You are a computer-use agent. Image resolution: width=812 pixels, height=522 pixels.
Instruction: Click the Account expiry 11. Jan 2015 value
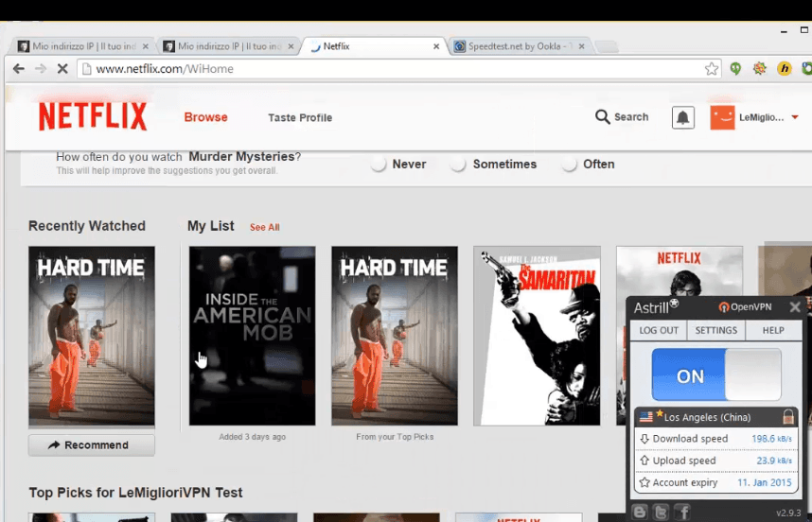(x=765, y=482)
